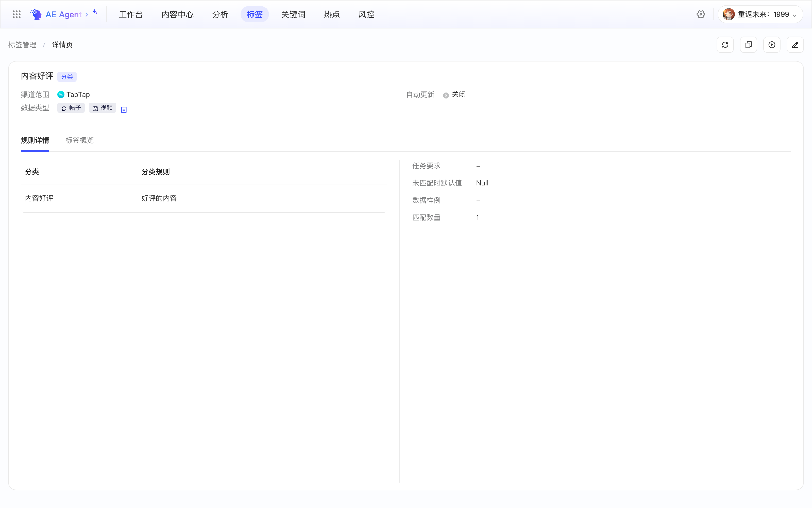Click the 未匹配时默认值 label
This screenshot has height=508, width=812.
pyautogui.click(x=437, y=183)
